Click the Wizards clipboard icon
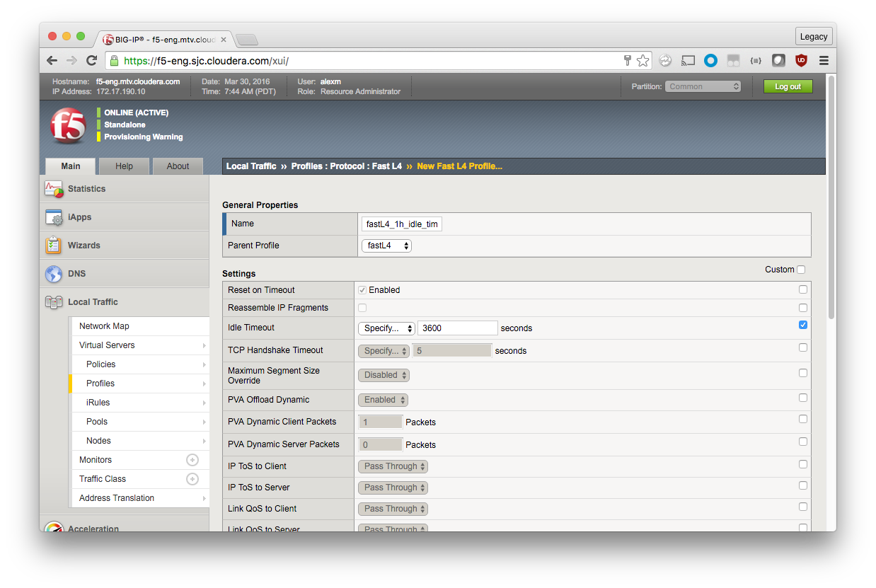Image resolution: width=876 pixels, height=588 pixels. pos(54,246)
